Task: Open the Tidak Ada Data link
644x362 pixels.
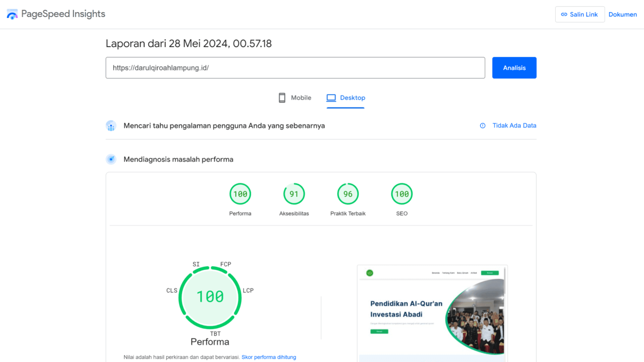Action: (514, 125)
